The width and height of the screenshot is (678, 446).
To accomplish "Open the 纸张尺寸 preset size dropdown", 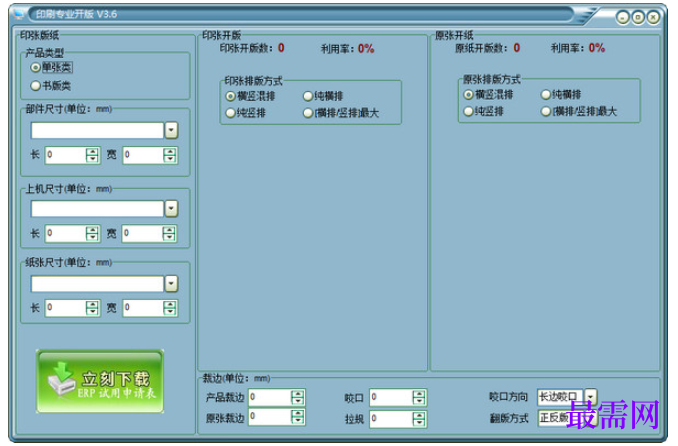I will [171, 284].
